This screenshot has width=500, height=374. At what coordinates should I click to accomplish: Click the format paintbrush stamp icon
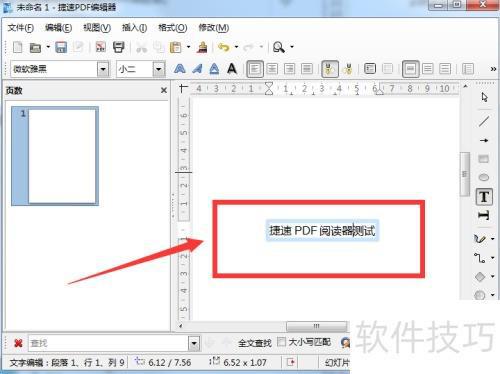click(202, 47)
